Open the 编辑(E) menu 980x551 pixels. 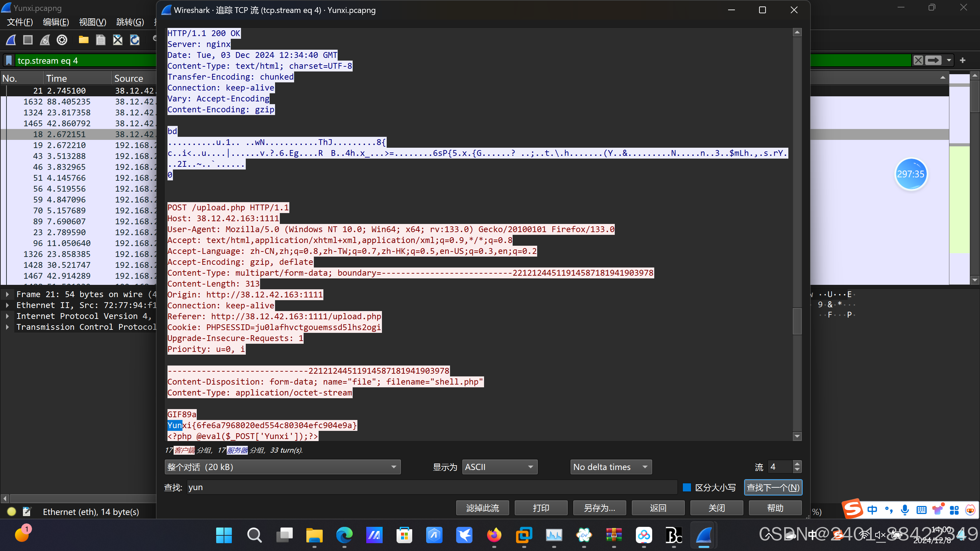[56, 22]
